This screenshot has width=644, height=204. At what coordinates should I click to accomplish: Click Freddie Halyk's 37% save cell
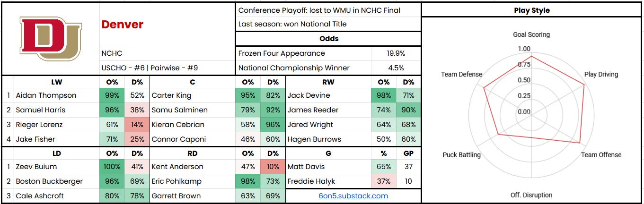(384, 181)
